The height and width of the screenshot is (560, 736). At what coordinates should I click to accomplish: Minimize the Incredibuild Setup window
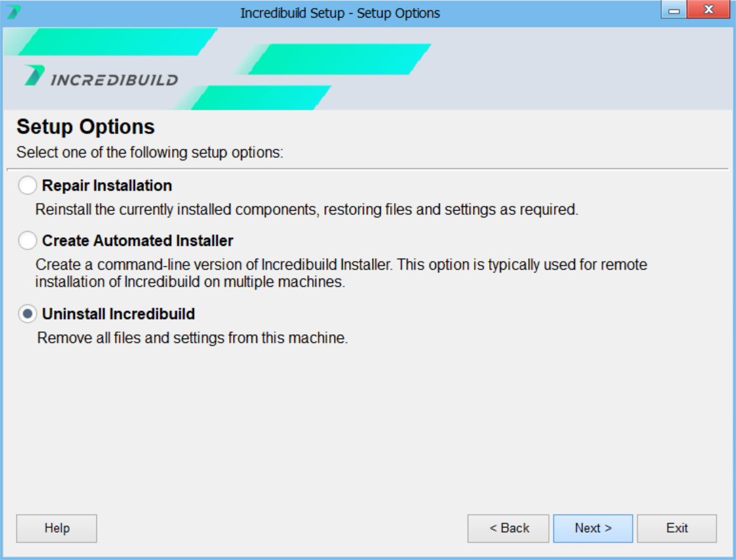[674, 10]
